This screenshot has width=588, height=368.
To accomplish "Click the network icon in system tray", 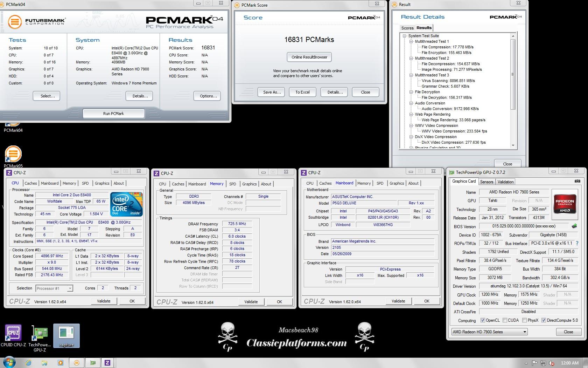I will tap(543, 363).
